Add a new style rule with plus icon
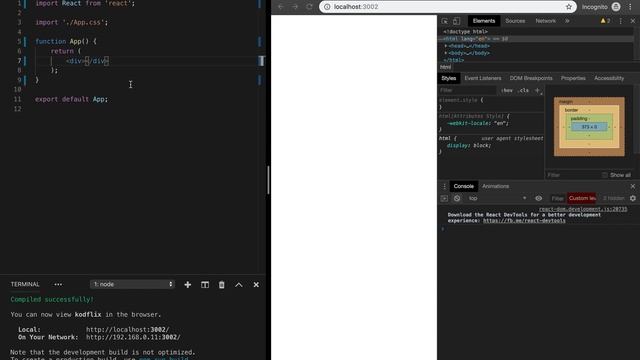Viewport: 640px width, 360px height. tap(537, 90)
